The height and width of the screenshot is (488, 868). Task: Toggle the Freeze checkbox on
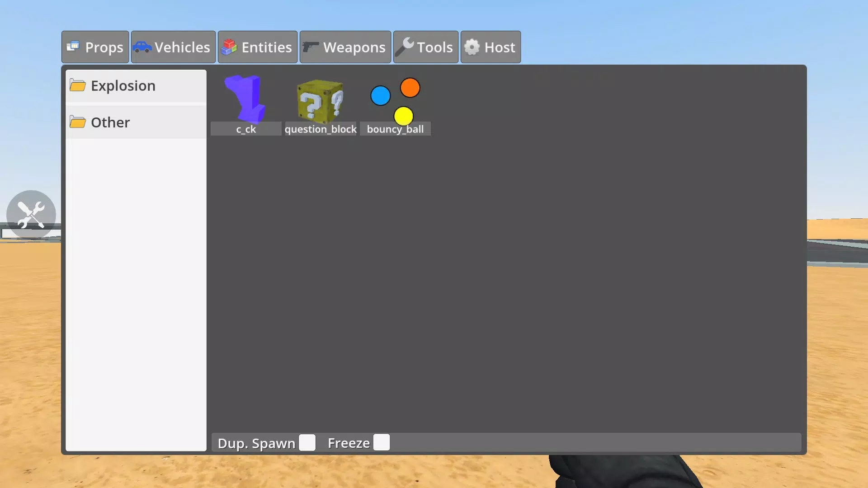click(382, 443)
